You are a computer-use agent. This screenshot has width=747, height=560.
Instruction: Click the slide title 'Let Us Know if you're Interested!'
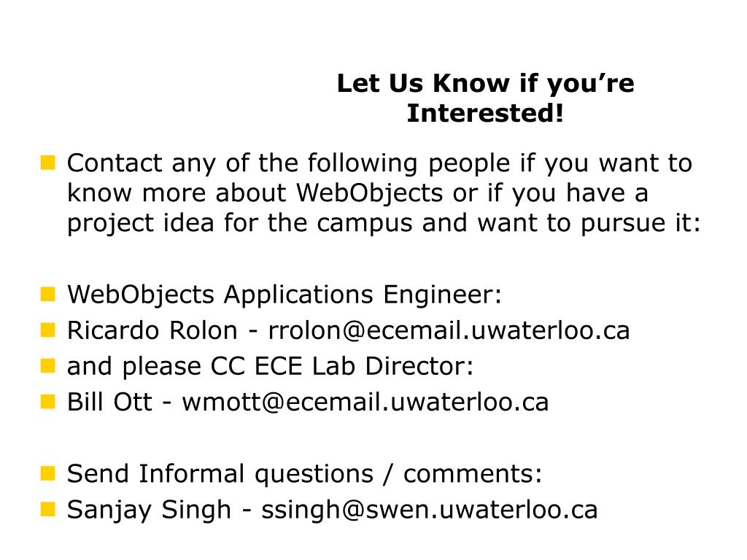click(x=485, y=98)
